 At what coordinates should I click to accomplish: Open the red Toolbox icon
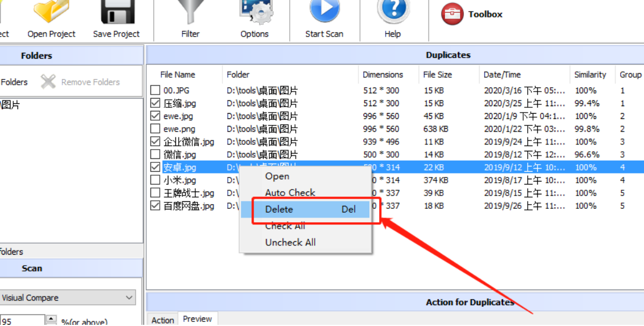(452, 15)
